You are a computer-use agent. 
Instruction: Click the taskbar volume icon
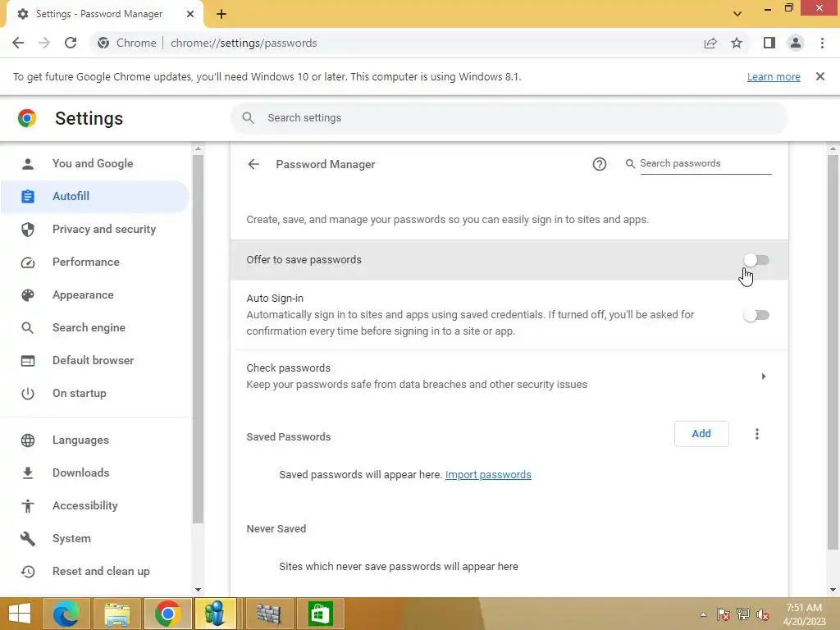point(762,614)
